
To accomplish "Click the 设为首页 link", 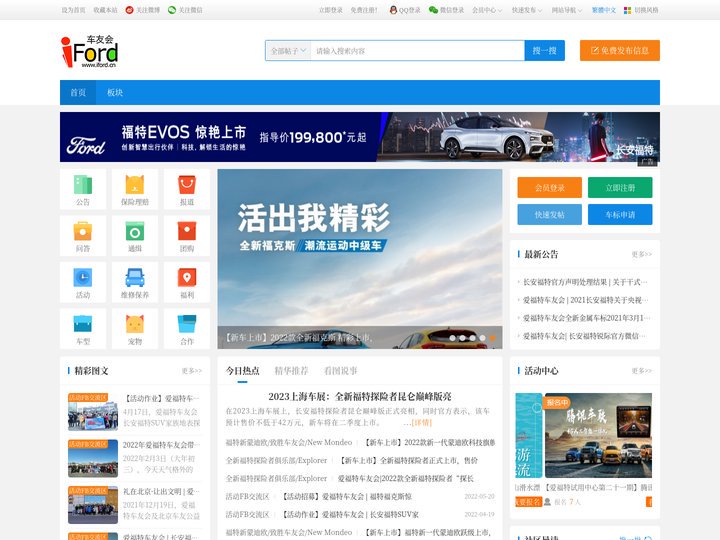I will (x=73, y=10).
